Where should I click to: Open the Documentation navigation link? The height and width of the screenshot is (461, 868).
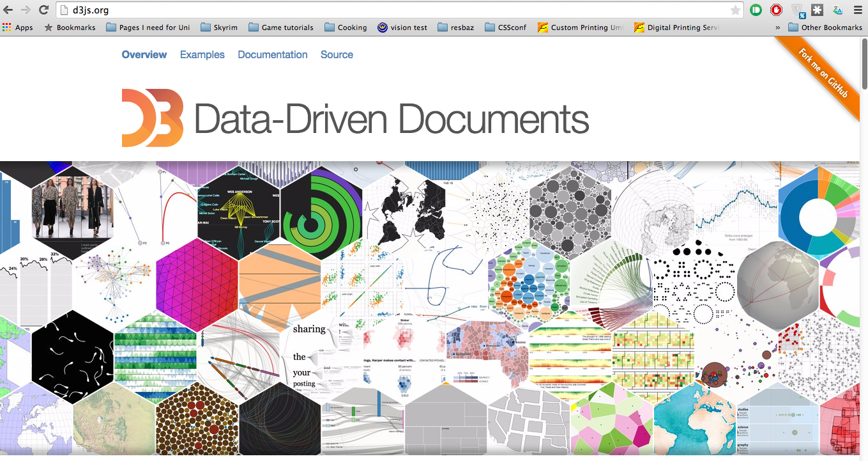(x=273, y=54)
